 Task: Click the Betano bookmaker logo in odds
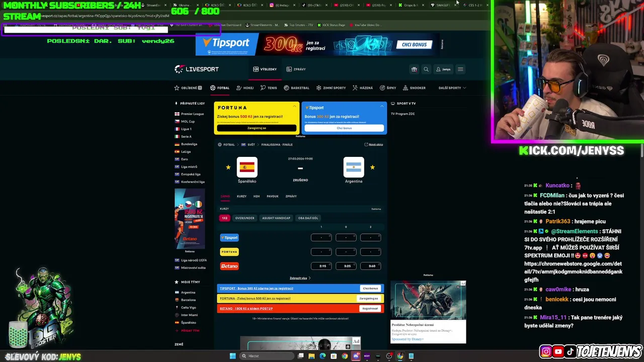click(x=229, y=266)
